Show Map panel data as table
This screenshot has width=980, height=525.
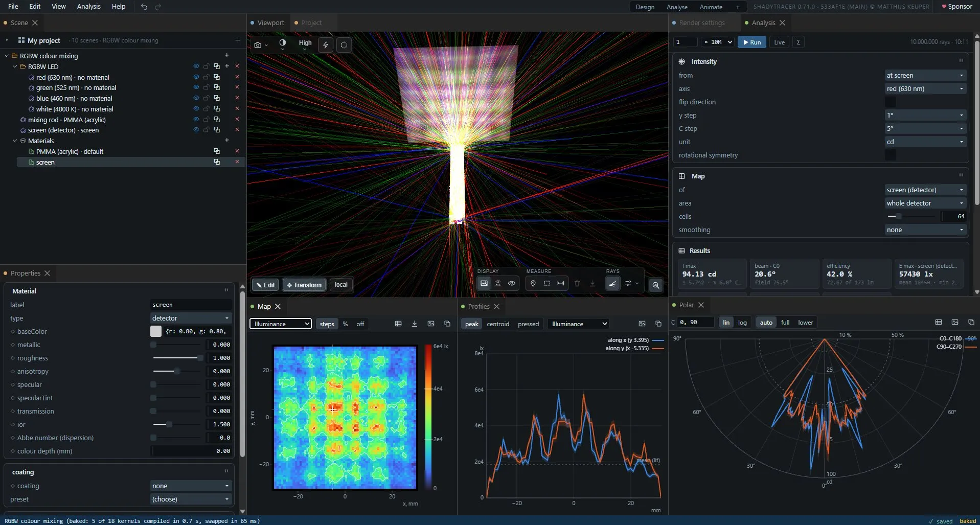tap(398, 324)
